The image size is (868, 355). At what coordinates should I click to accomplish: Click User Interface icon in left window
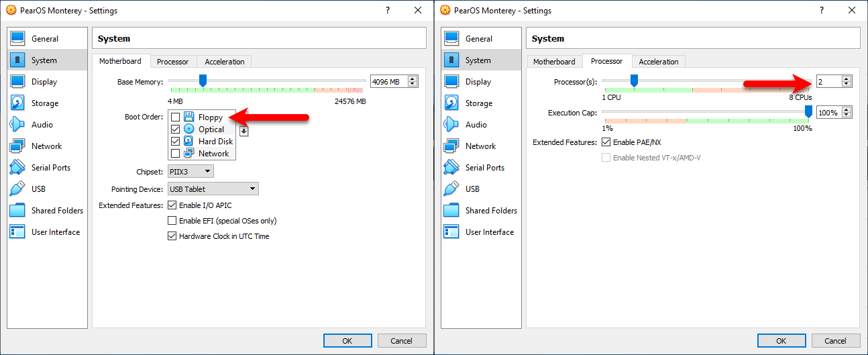17,232
